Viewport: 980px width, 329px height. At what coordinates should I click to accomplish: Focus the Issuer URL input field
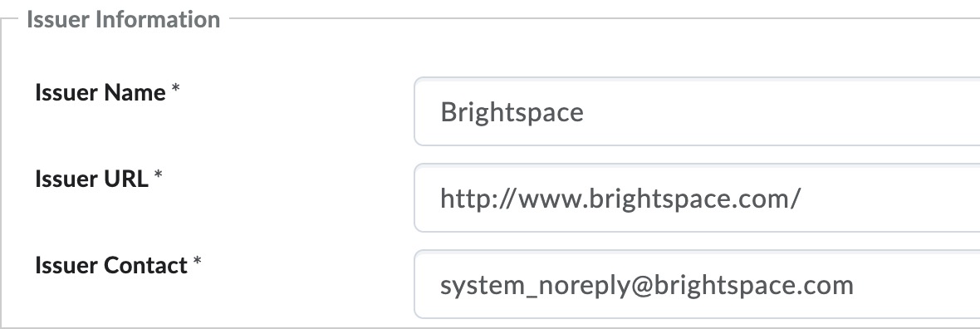(x=697, y=198)
